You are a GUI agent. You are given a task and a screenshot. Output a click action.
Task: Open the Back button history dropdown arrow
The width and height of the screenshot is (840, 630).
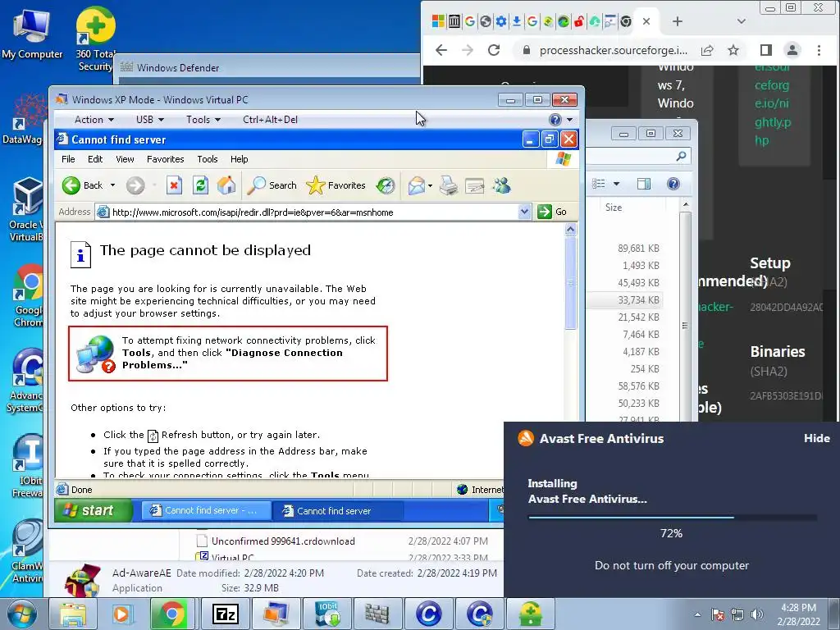pyautogui.click(x=112, y=185)
